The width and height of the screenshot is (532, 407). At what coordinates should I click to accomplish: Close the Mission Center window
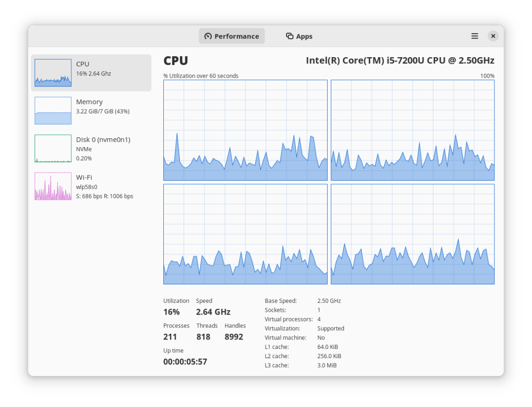[493, 36]
